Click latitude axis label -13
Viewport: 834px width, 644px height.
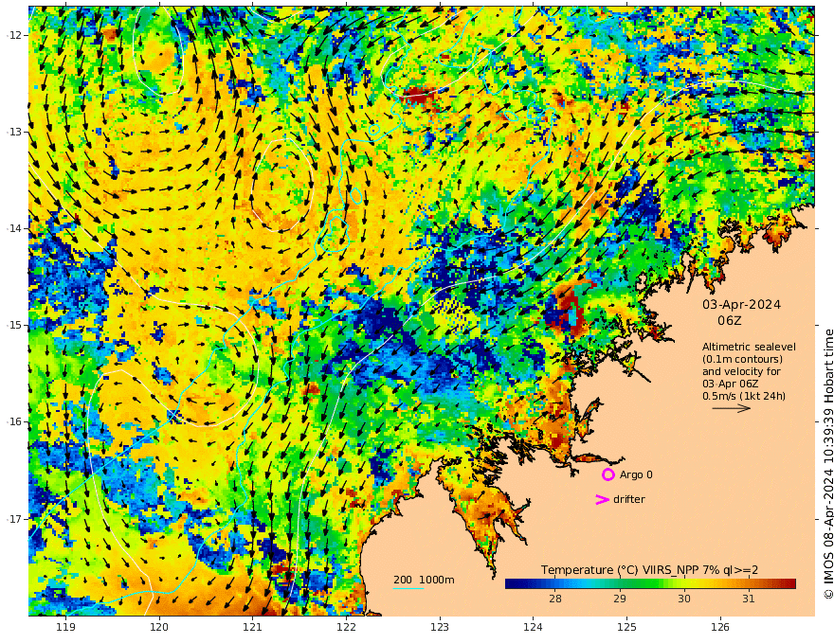pos(12,132)
